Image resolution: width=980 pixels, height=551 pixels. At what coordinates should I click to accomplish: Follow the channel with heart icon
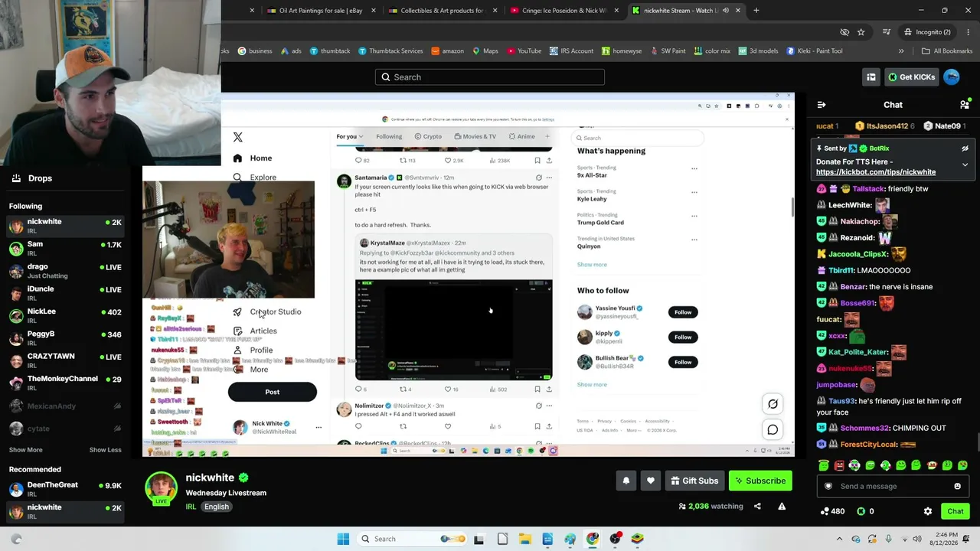pos(651,481)
